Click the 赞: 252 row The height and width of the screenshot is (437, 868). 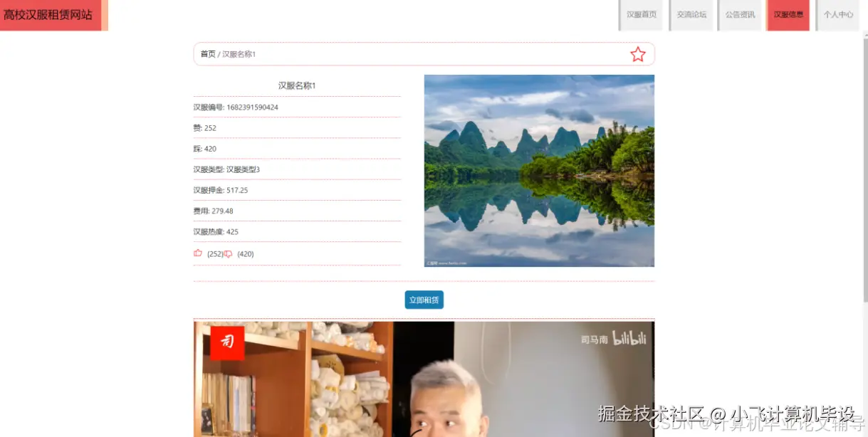click(x=297, y=128)
